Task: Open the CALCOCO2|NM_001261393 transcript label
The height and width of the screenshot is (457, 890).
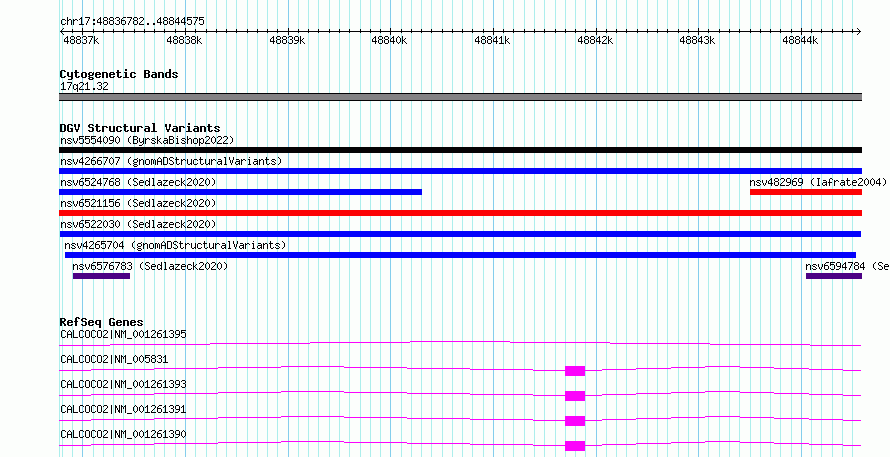Action: (123, 384)
